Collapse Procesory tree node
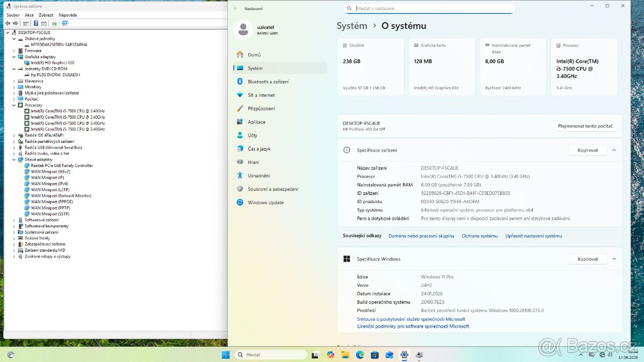This screenshot has height=362, width=644. click(x=14, y=105)
